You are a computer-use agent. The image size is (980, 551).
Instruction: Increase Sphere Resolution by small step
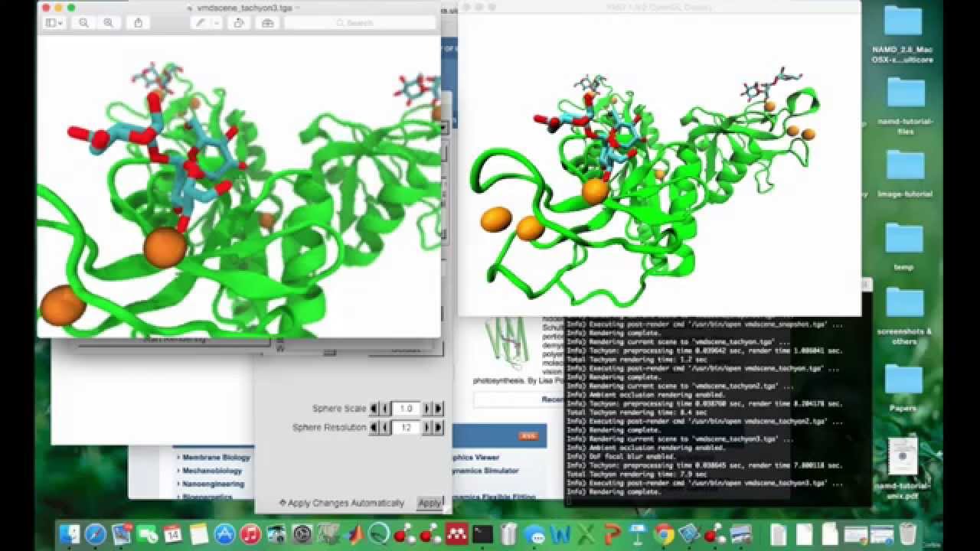pyautogui.click(x=427, y=428)
